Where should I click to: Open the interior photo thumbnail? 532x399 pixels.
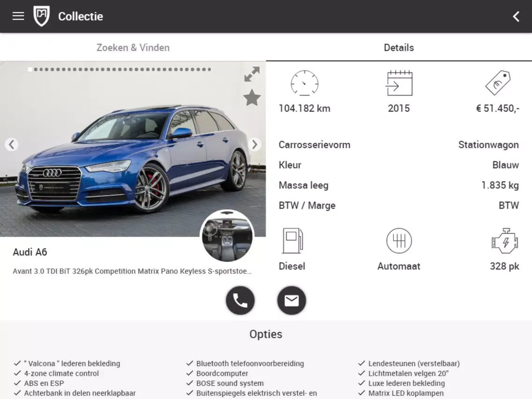pos(227,236)
